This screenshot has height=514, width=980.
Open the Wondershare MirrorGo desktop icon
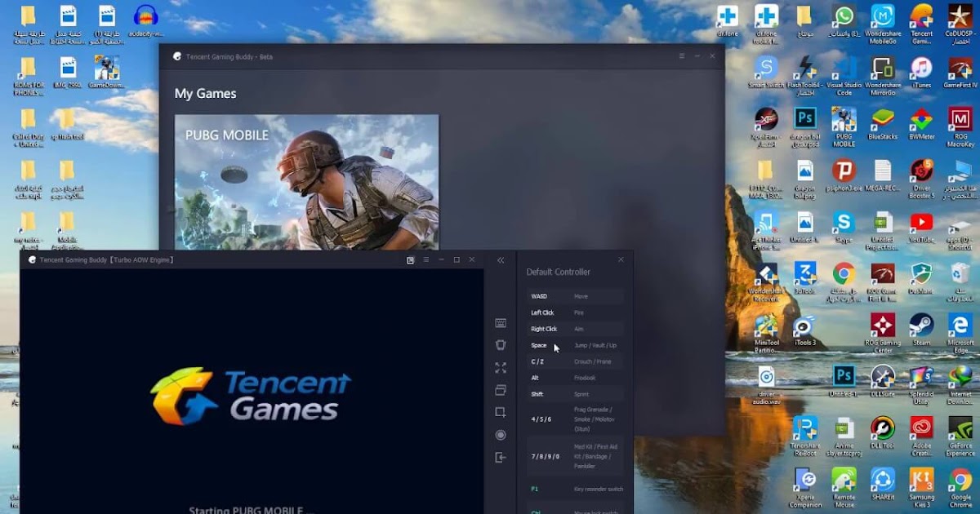(883, 75)
